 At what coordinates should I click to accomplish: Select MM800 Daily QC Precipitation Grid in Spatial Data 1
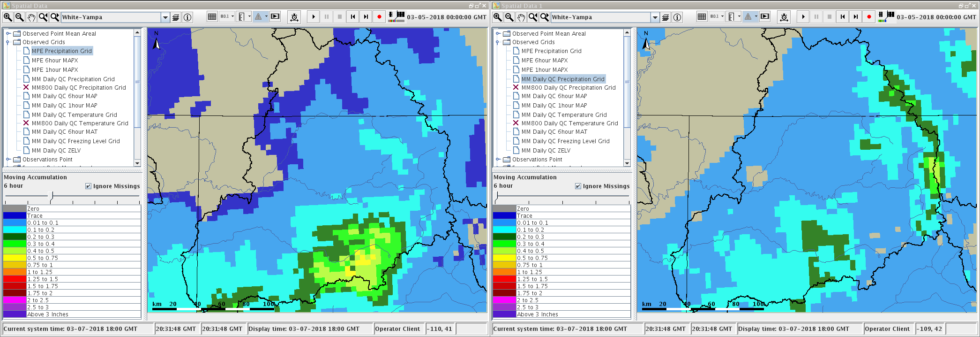pos(569,88)
